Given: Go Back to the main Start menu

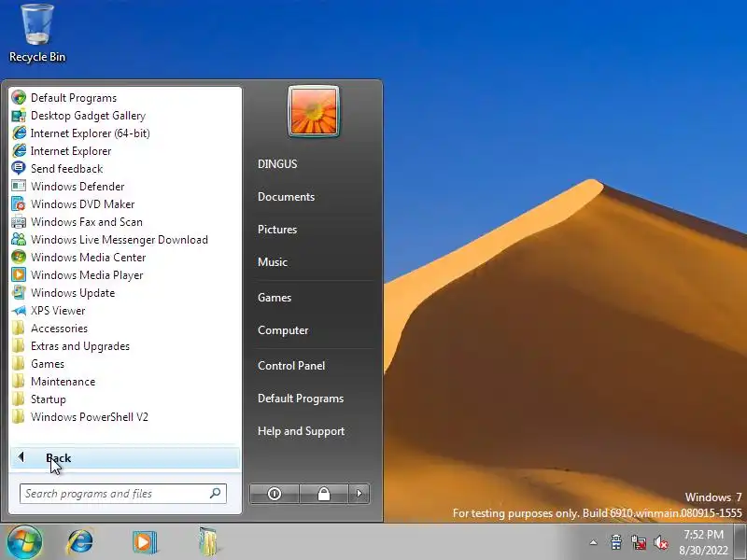Looking at the screenshot, I should [125, 458].
